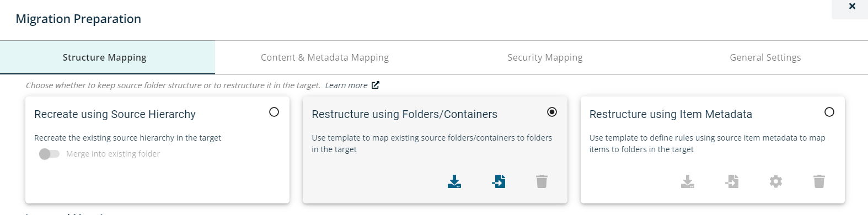Open Item Metadata settings gear

point(776,181)
